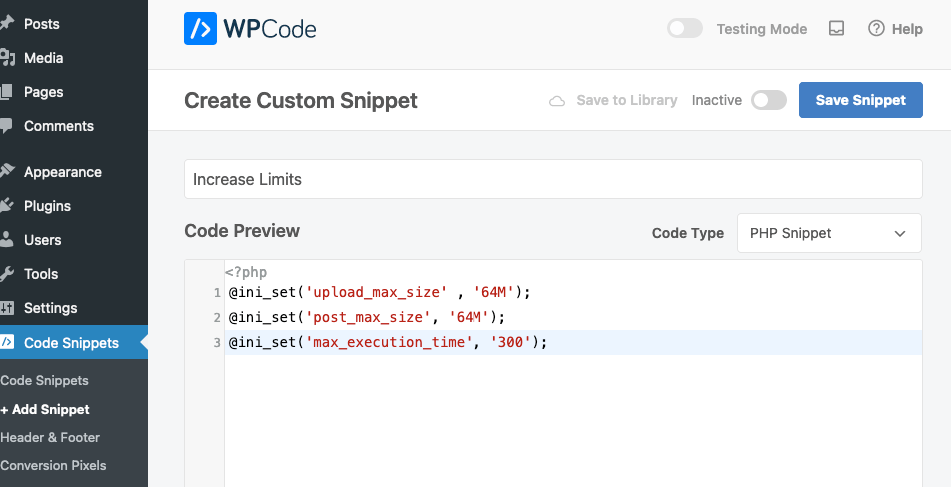Open the Code Snippets sidebar menu

[71, 343]
